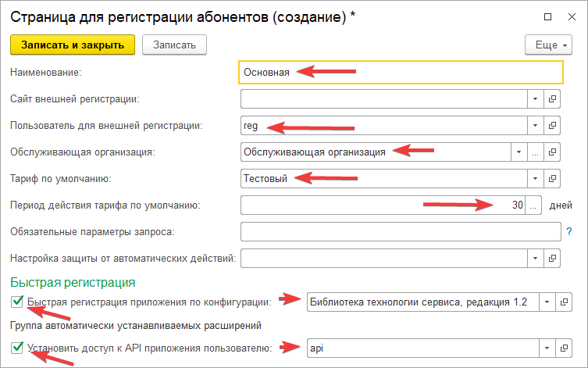This screenshot has width=588, height=368.
Task: Click open icon for external registration site field
Action: [553, 99]
